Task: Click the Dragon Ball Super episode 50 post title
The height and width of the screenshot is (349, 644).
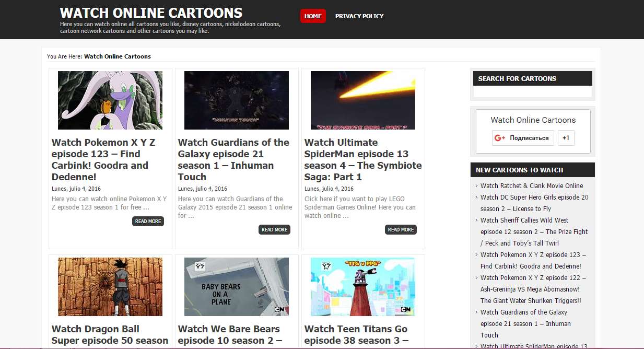Action: click(x=110, y=335)
